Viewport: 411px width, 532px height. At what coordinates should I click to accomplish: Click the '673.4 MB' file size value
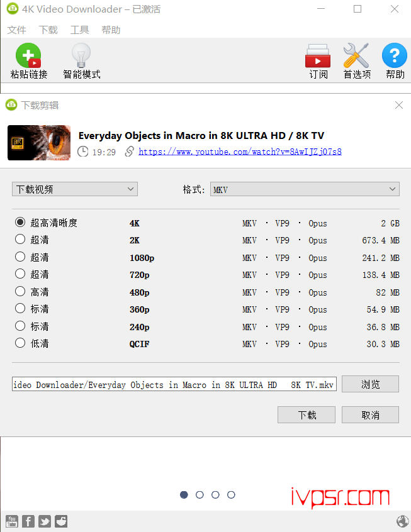tap(381, 240)
